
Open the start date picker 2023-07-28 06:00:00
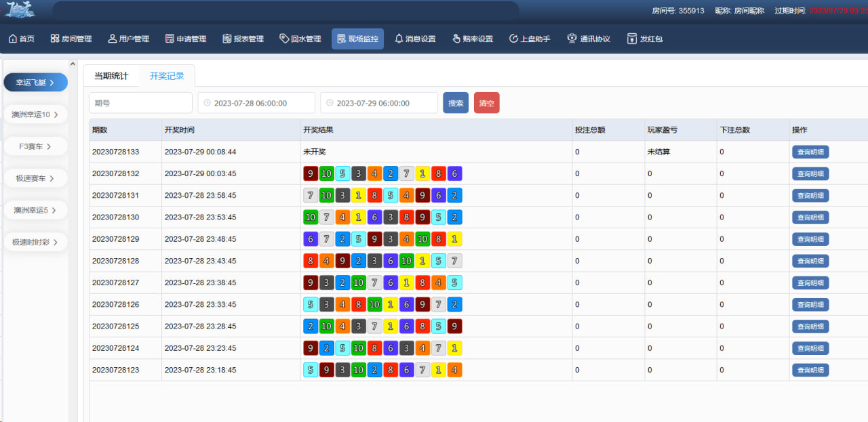coord(256,103)
